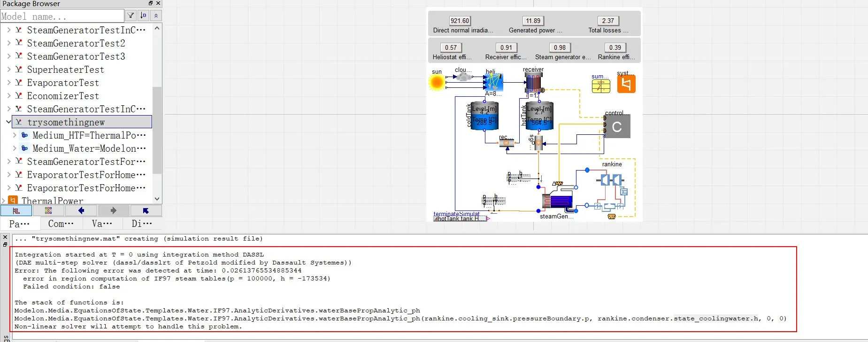Click the Package Browser scroll-up arrow

157,28
